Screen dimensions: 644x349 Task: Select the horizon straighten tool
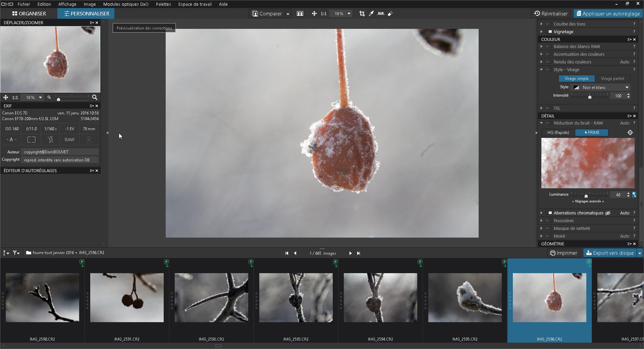click(x=381, y=14)
